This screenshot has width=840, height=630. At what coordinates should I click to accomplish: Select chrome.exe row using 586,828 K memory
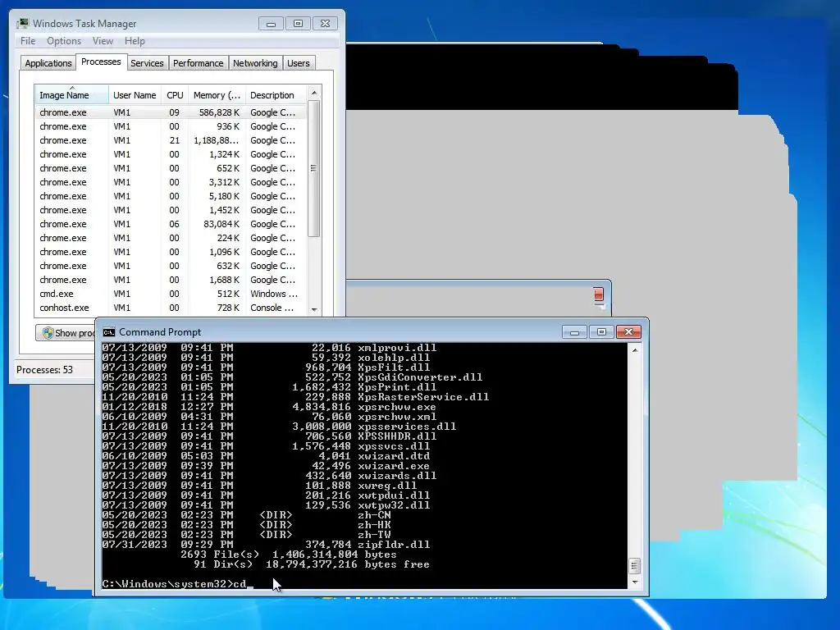click(x=171, y=112)
